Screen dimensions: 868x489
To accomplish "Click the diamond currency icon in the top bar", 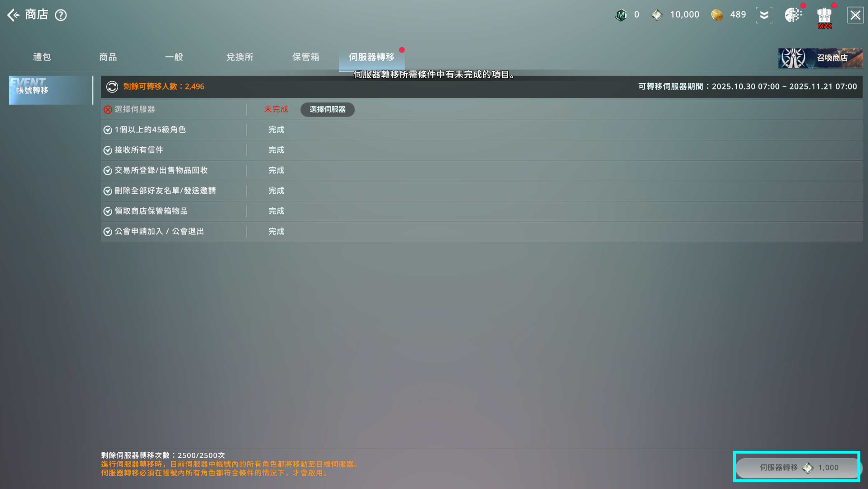I will [x=657, y=15].
